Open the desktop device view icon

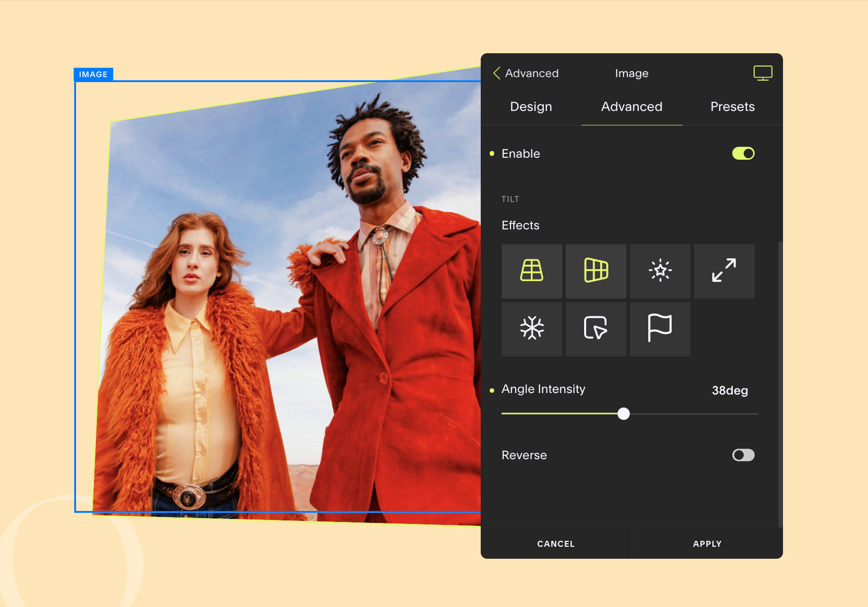763,73
